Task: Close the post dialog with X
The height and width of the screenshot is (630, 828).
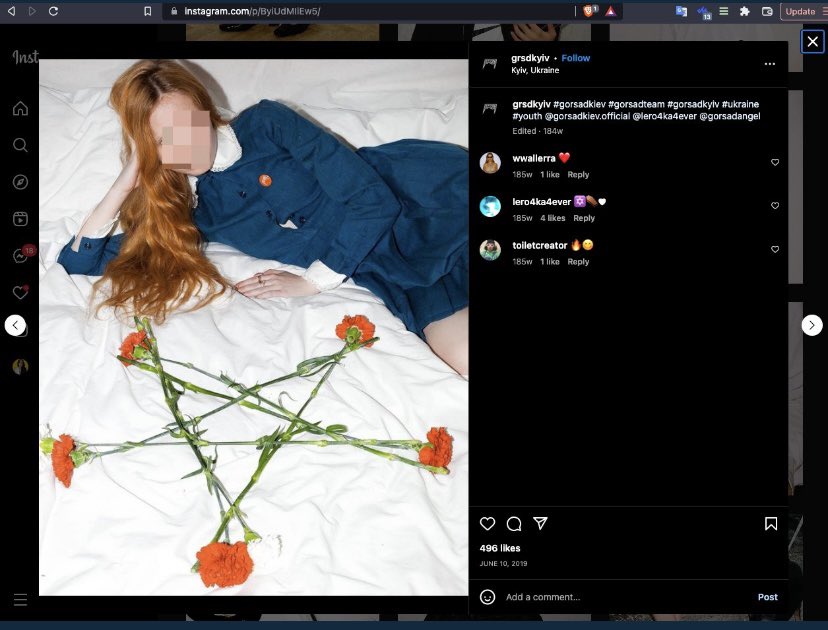Action: tap(813, 41)
